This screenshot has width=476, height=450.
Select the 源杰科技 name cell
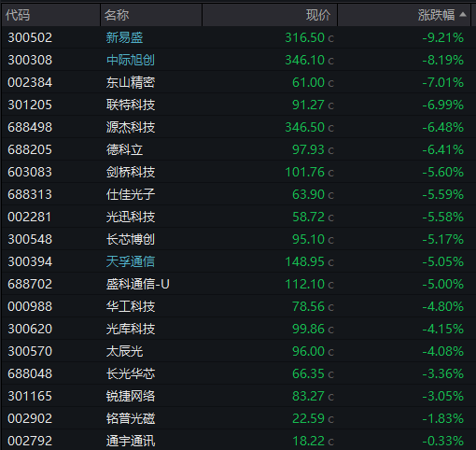tap(131, 127)
